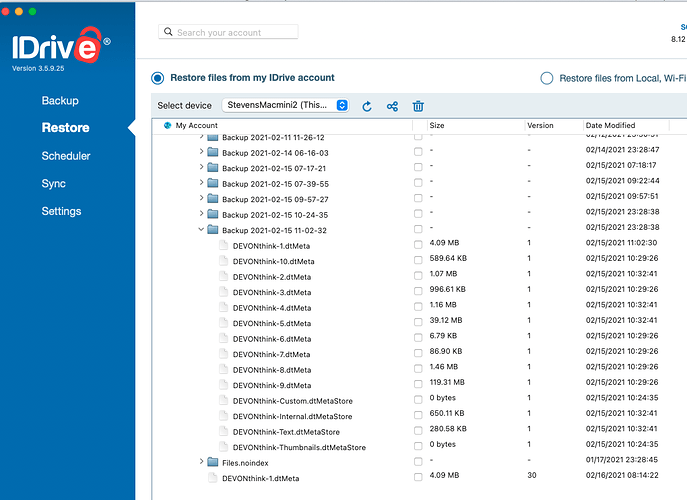
Task: Click the My Account root entry
Action: pyautogui.click(x=196, y=125)
